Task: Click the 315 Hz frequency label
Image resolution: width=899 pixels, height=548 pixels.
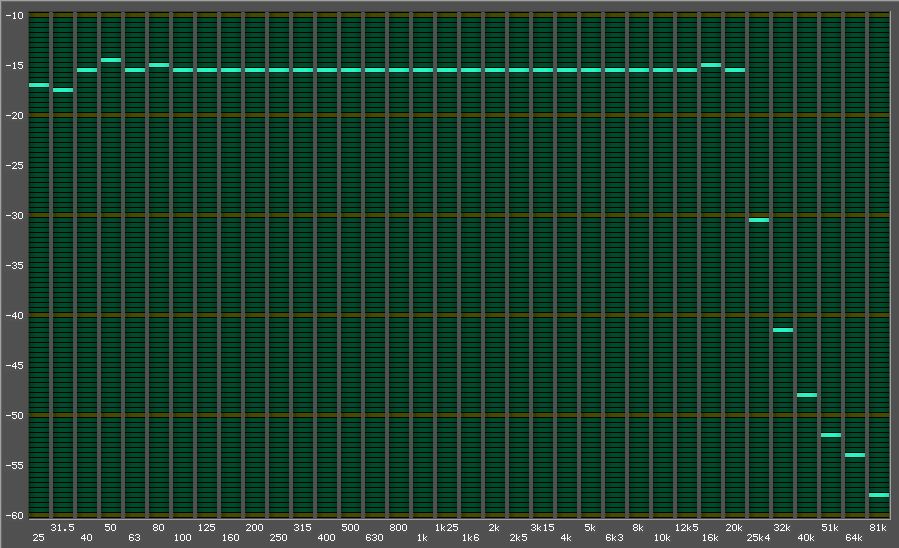Action: 302,527
